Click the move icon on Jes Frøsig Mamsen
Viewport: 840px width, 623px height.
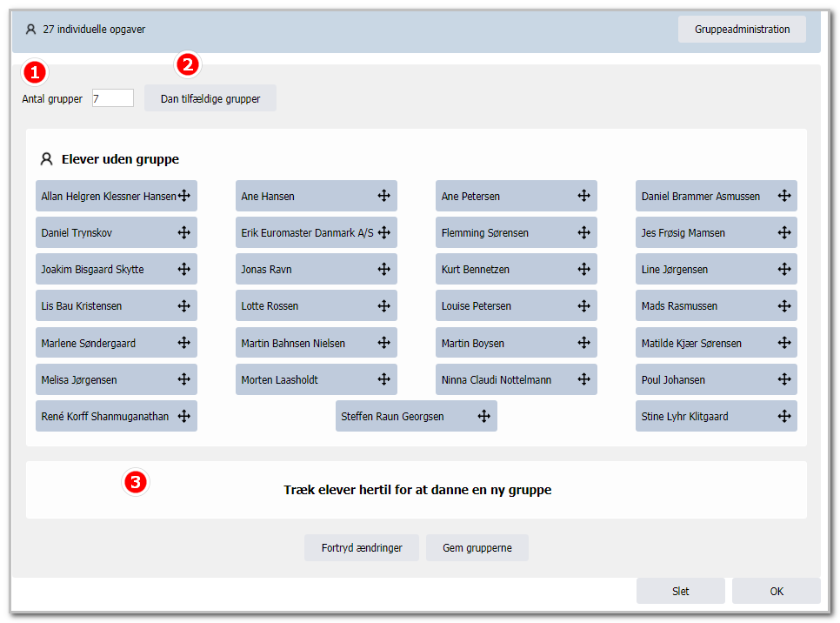click(x=784, y=232)
